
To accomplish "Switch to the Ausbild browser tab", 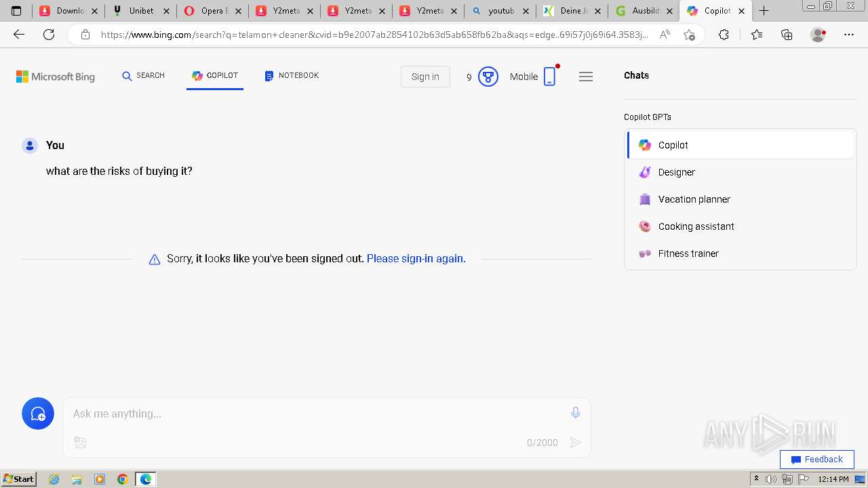I will pyautogui.click(x=644, y=11).
